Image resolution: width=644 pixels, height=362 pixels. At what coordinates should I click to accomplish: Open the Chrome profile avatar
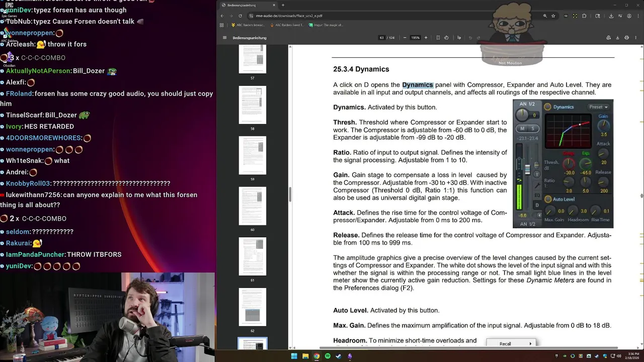coord(629,16)
